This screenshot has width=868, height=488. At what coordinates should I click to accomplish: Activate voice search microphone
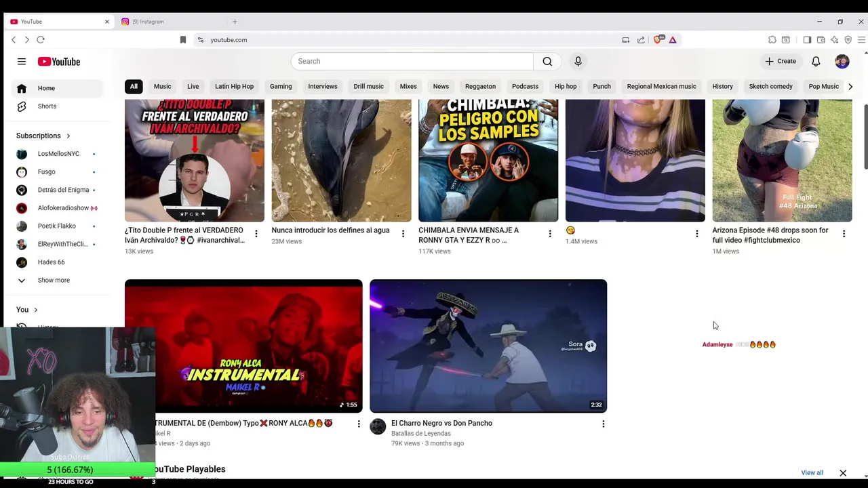coord(578,61)
